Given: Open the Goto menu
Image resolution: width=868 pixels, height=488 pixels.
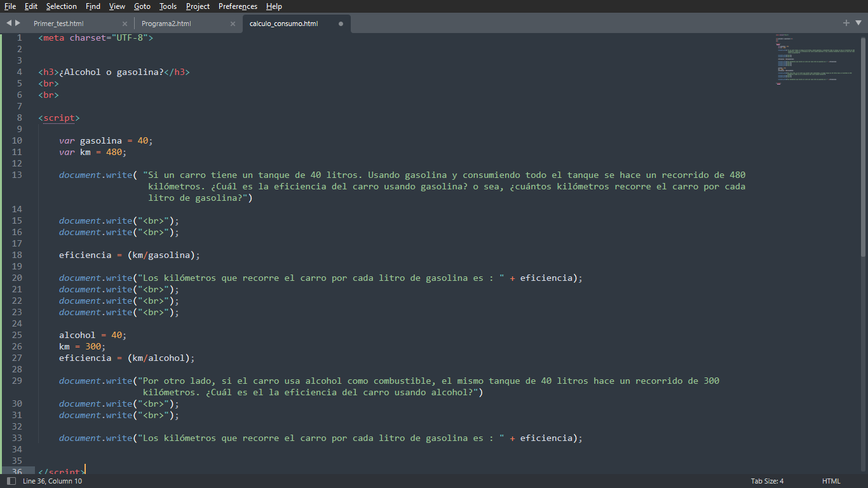Looking at the screenshot, I should 142,6.
